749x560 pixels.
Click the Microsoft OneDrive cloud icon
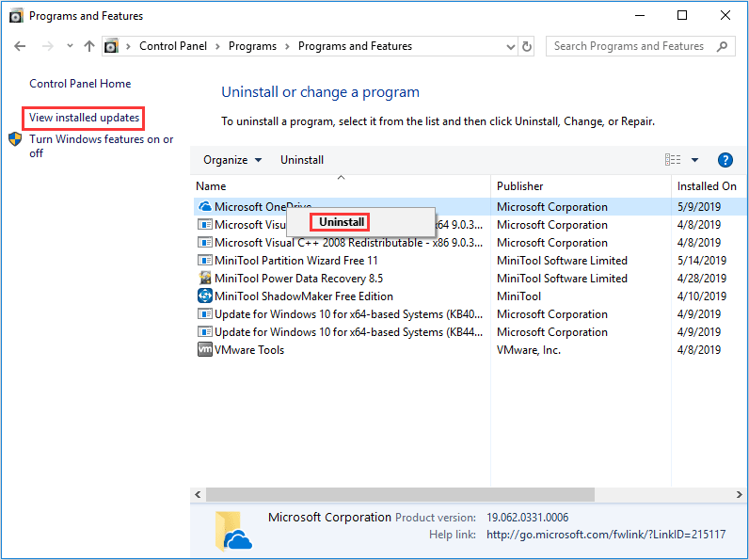pyautogui.click(x=205, y=206)
